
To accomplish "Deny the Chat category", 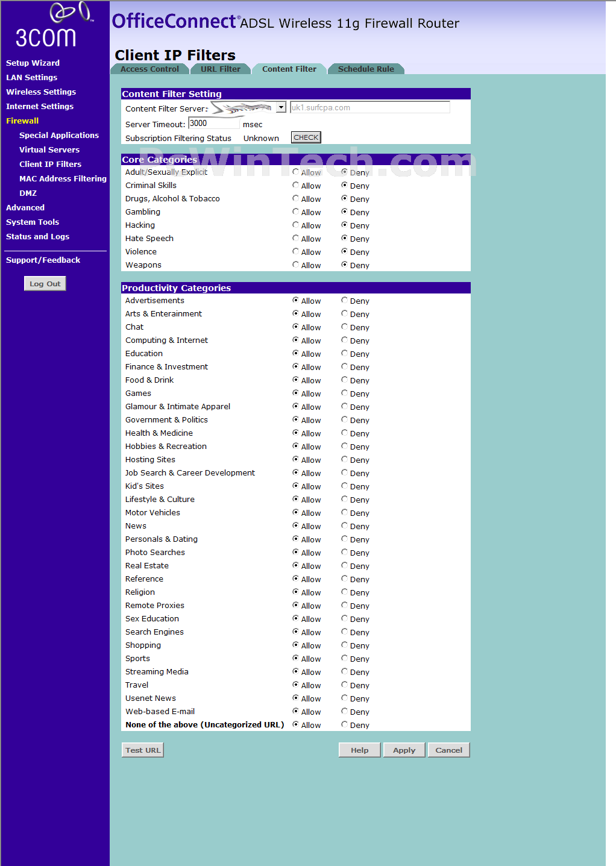I will coord(344,327).
